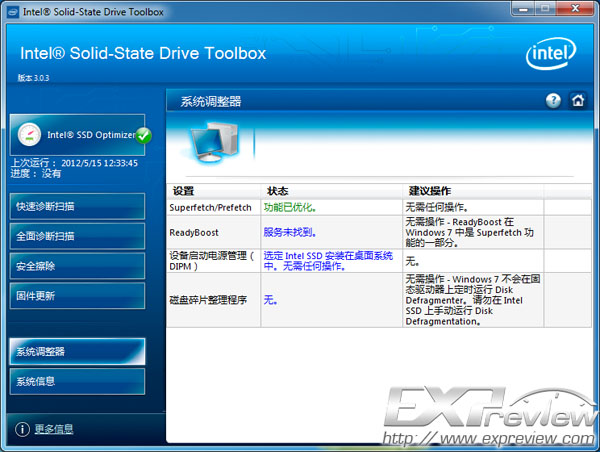Click the 设置 column header
The width and height of the screenshot is (600, 452).
tap(214, 191)
